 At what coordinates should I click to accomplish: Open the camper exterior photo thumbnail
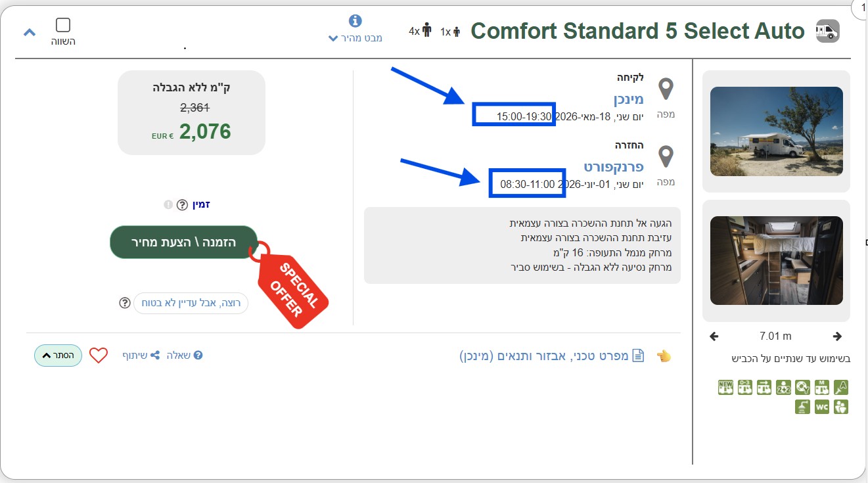(x=777, y=131)
